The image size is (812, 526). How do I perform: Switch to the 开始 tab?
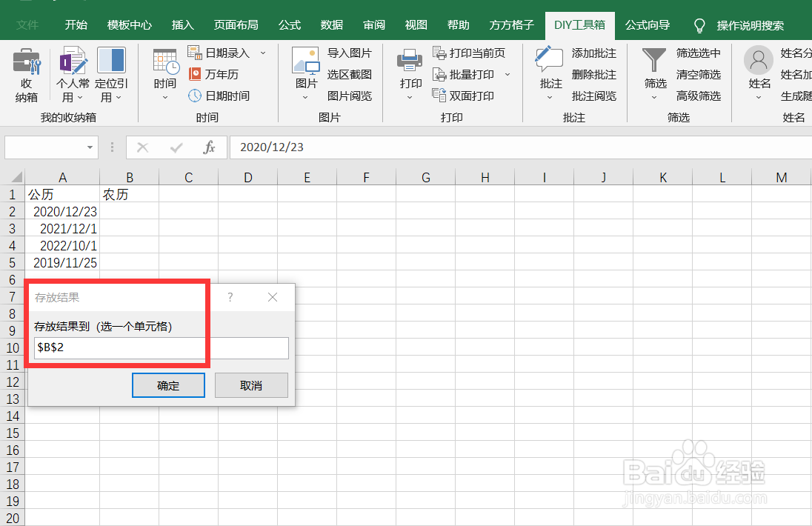tap(76, 25)
